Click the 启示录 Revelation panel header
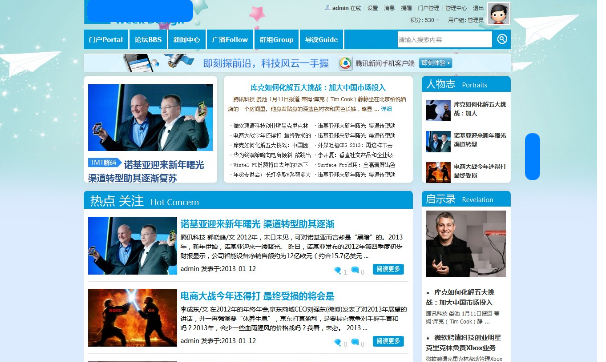Screen dimensions: 606x362 pos(466,199)
